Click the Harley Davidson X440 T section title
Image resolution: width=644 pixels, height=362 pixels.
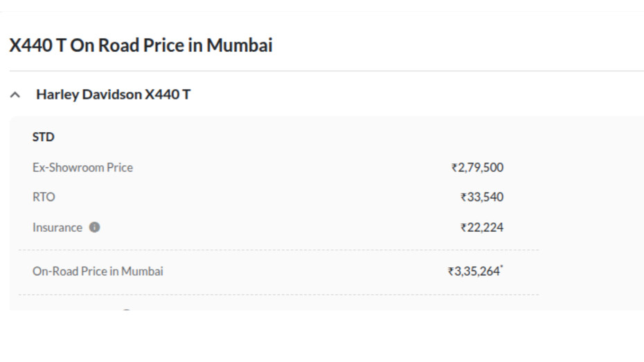(113, 94)
